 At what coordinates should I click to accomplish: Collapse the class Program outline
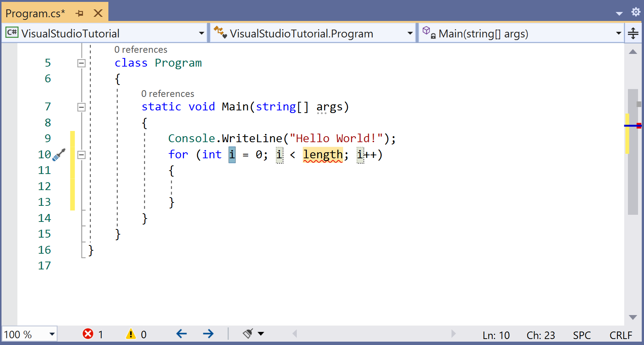pos(81,63)
